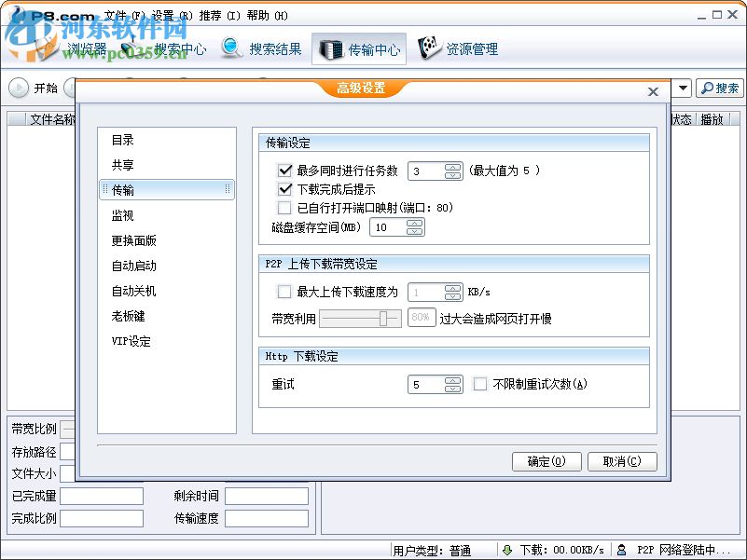Open the 帮助 (H) menu
The width and height of the screenshot is (747, 560).
(268, 16)
